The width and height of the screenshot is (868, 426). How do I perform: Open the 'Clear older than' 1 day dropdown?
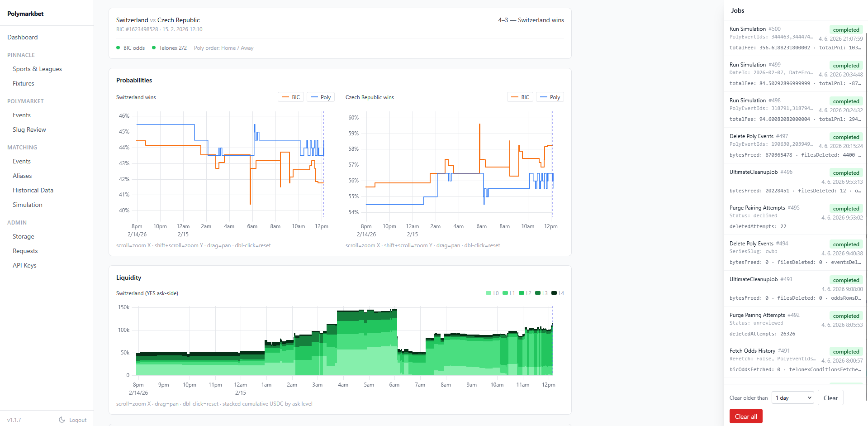(793, 398)
